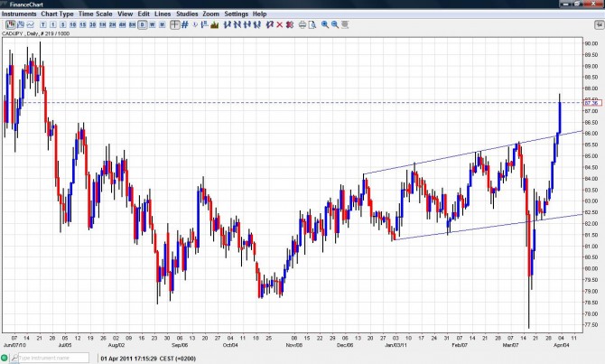The width and height of the screenshot is (605, 364).
Task: Open the Zoom menu
Action: click(x=211, y=14)
